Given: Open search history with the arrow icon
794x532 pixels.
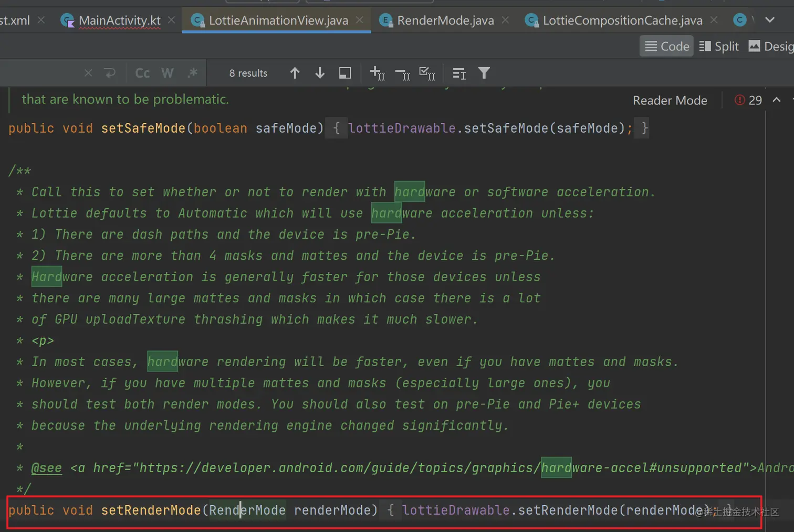Looking at the screenshot, I should [110, 73].
